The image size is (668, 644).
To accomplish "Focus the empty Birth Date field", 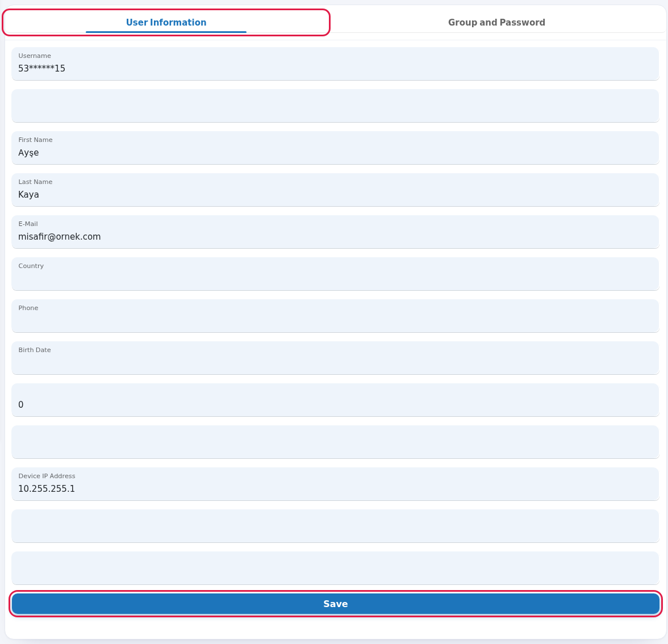I will pos(335,358).
